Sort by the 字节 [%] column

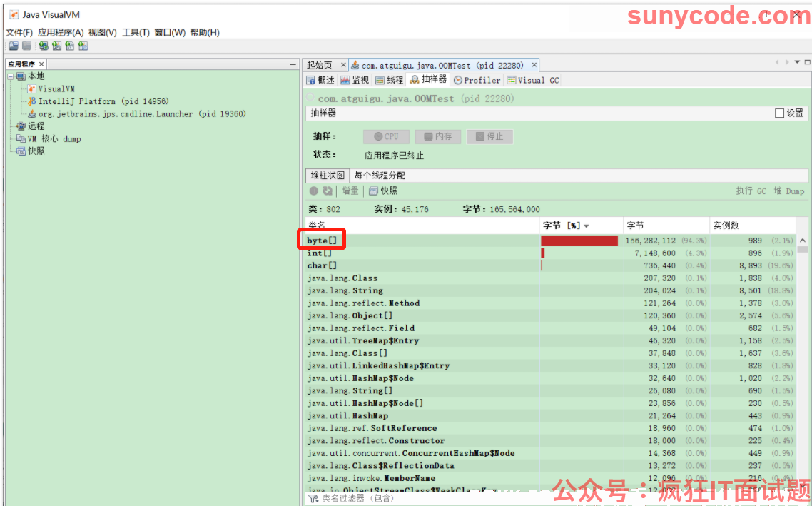(582, 226)
